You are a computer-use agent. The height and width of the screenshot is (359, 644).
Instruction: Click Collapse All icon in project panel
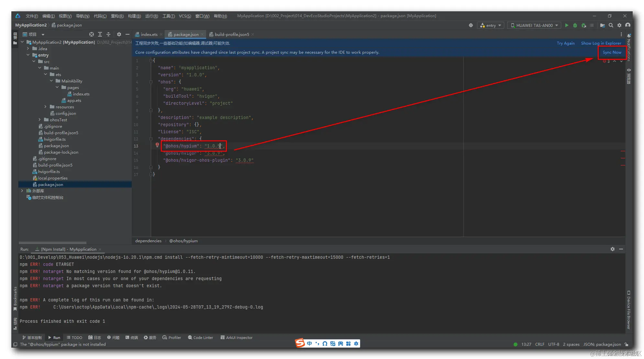click(108, 34)
